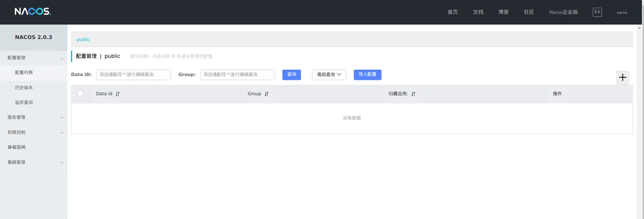This screenshot has width=644, height=219.
Task: Click the blue 查询 search button
Action: point(291,74)
